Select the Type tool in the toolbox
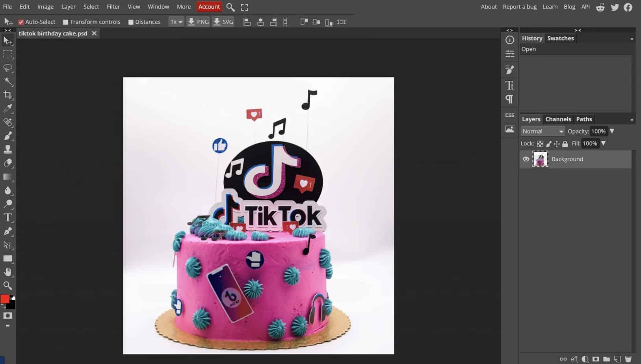Screen dimensions: 641x364 [x=7, y=217]
